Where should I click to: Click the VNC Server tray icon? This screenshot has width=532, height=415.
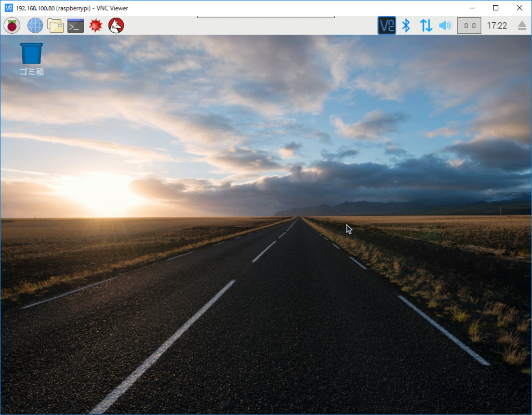[387, 25]
